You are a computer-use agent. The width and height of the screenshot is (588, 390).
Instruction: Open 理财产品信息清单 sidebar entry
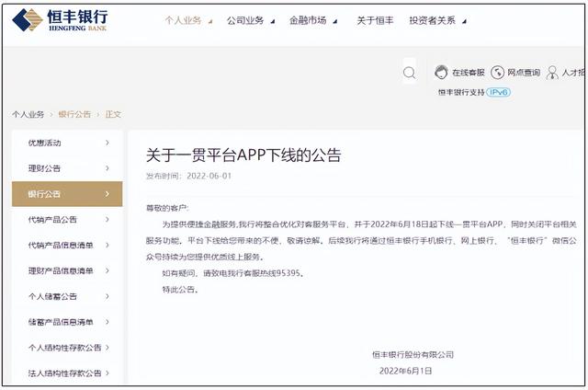[67, 270]
